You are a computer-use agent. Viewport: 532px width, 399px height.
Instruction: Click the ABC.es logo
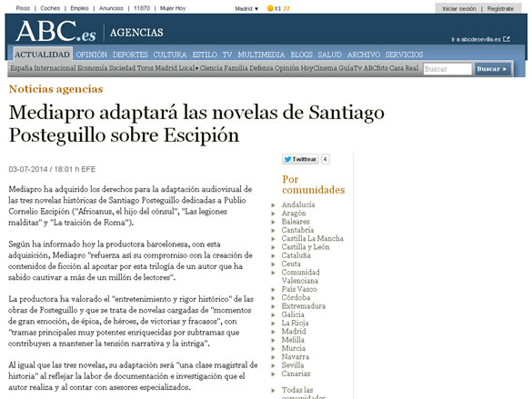(56, 31)
